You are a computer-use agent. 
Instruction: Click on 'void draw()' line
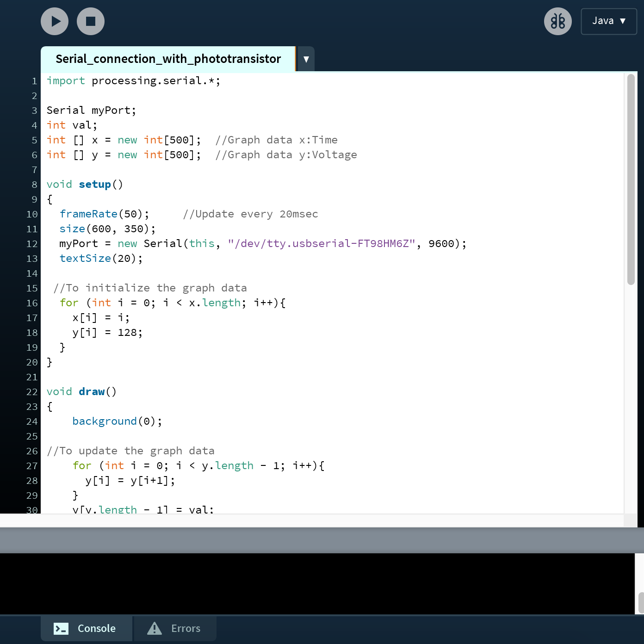(x=81, y=392)
